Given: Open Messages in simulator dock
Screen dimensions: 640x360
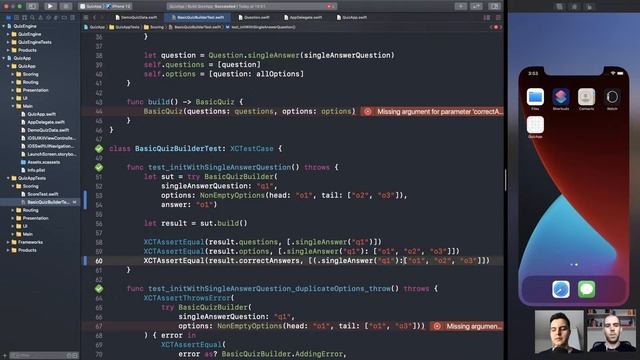Looking at the screenshot, I should (x=587, y=289).
